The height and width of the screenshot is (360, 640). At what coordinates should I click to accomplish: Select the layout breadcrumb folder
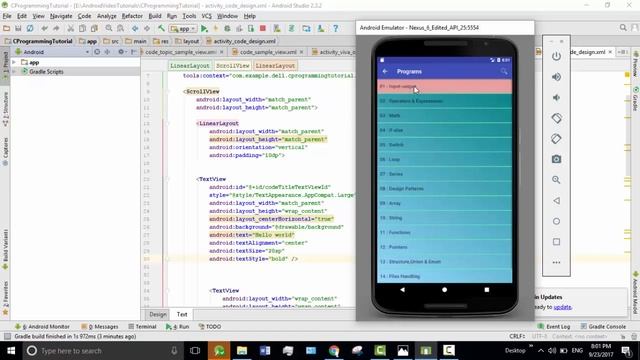point(187,41)
